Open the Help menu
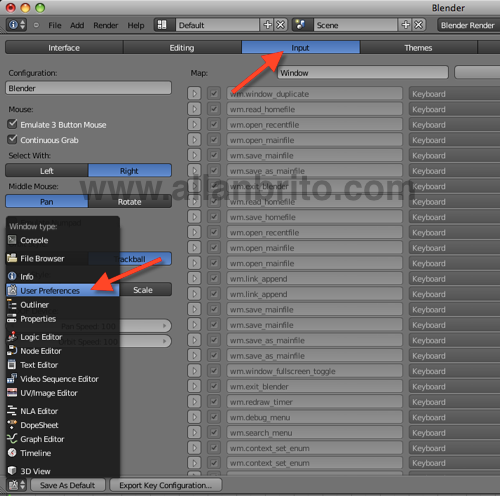Screen dimensions: 500x496 click(136, 25)
